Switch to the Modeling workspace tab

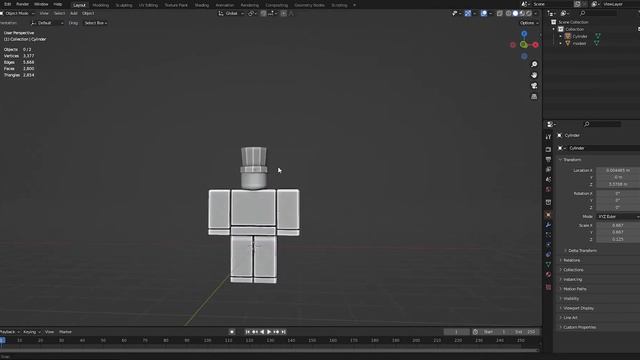pyautogui.click(x=100, y=5)
